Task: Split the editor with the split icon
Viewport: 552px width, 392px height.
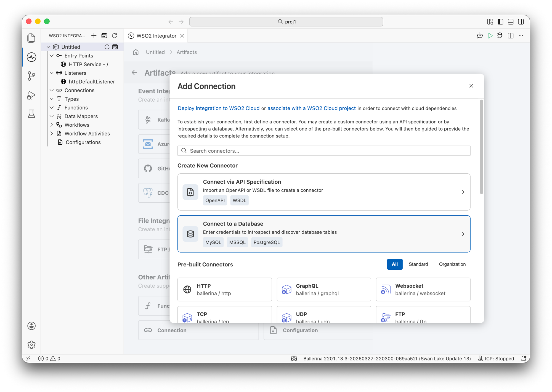Action: (511, 36)
